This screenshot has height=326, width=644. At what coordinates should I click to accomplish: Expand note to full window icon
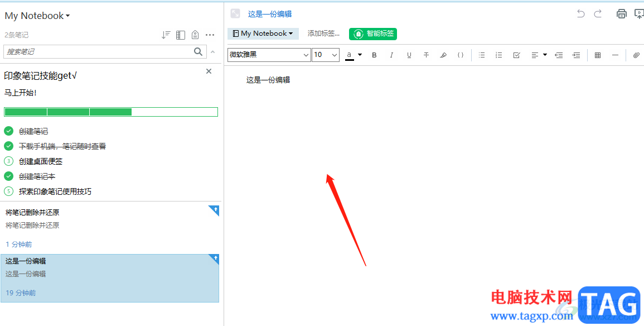click(x=235, y=13)
